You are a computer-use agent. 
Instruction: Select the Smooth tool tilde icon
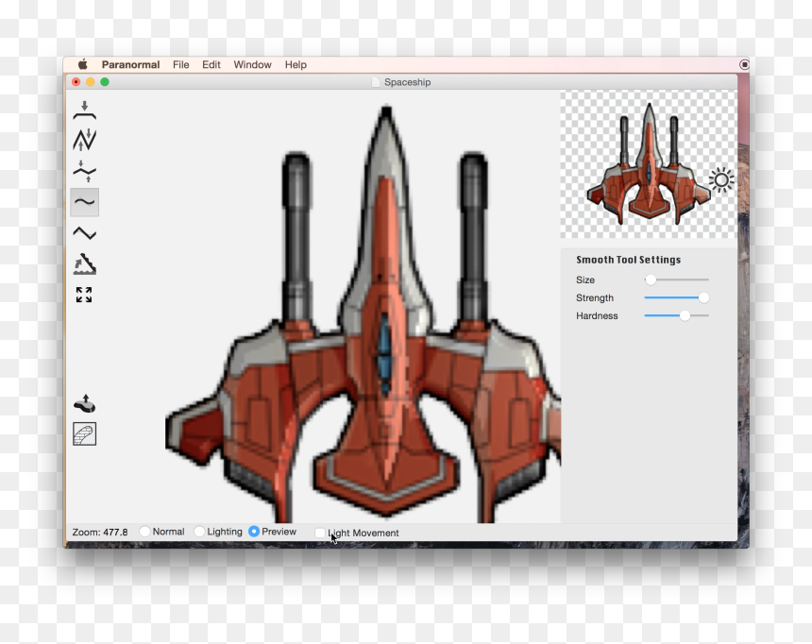(x=84, y=202)
